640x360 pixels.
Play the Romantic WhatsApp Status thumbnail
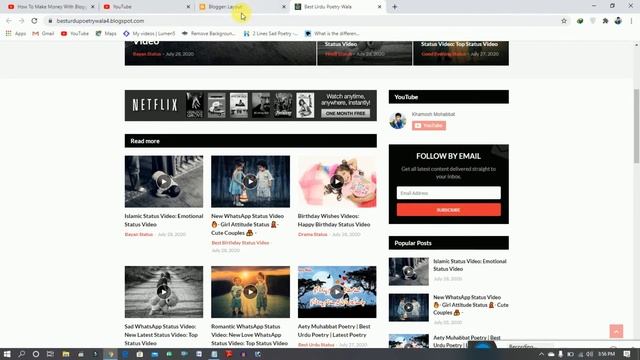250,292
